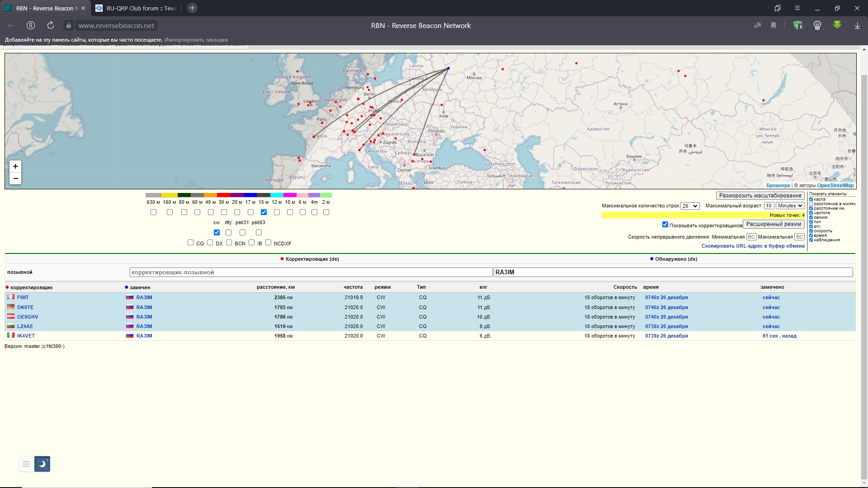This screenshot has height=488, width=868.
Task: Open new browser tab plus icon
Action: (x=192, y=8)
